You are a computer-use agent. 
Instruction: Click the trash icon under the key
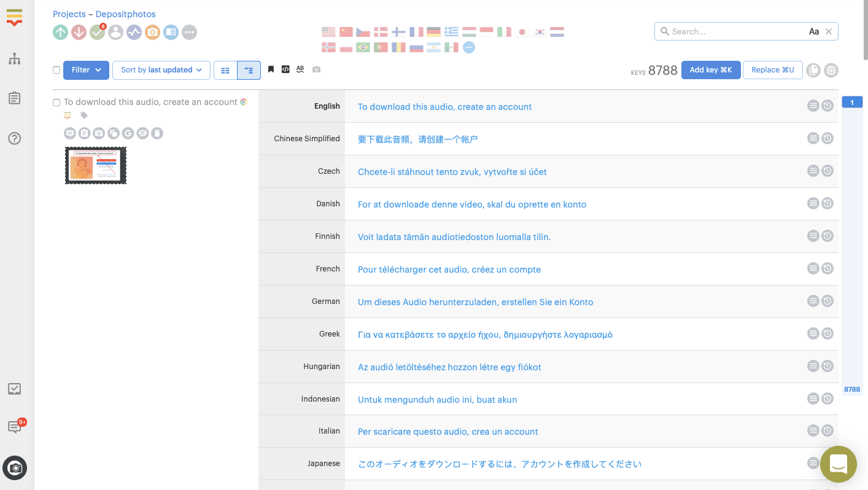(x=157, y=133)
